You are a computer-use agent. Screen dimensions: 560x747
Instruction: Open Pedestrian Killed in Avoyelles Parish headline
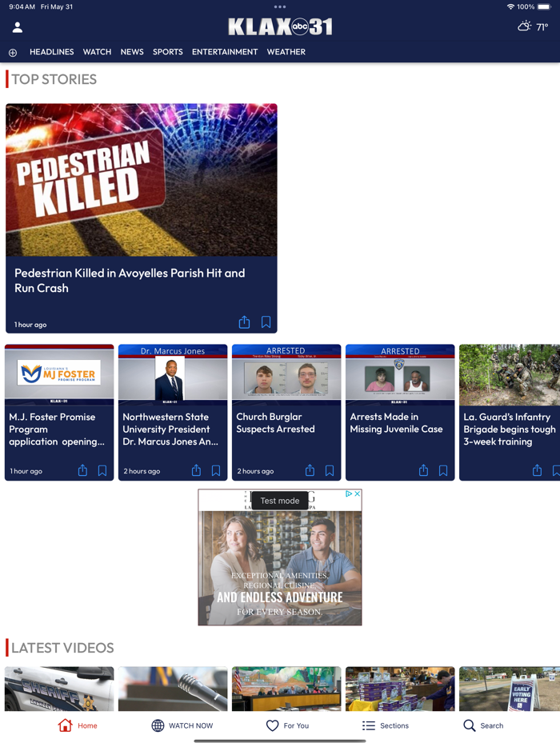pos(130,281)
